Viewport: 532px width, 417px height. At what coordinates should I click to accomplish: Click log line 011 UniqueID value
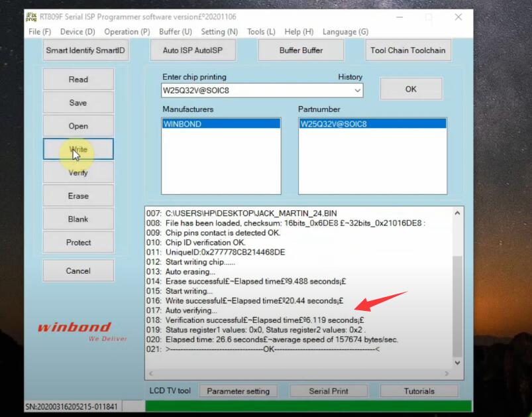tap(225, 253)
